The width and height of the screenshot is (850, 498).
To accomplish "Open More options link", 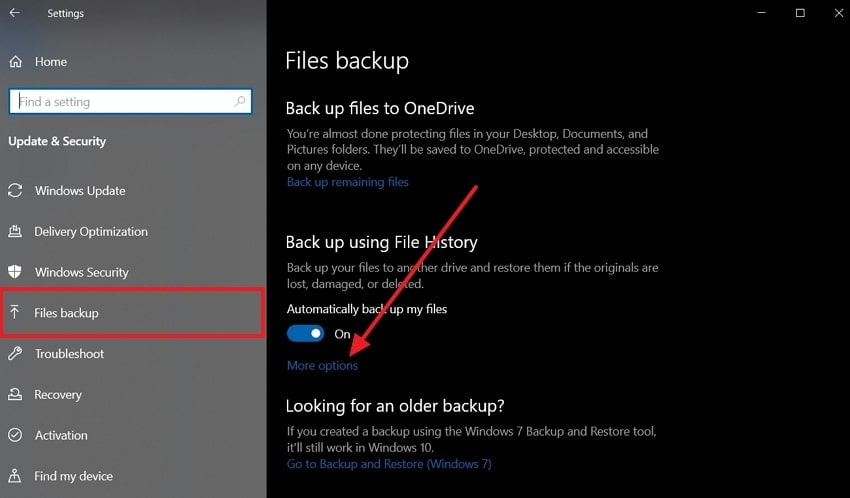I will point(322,366).
